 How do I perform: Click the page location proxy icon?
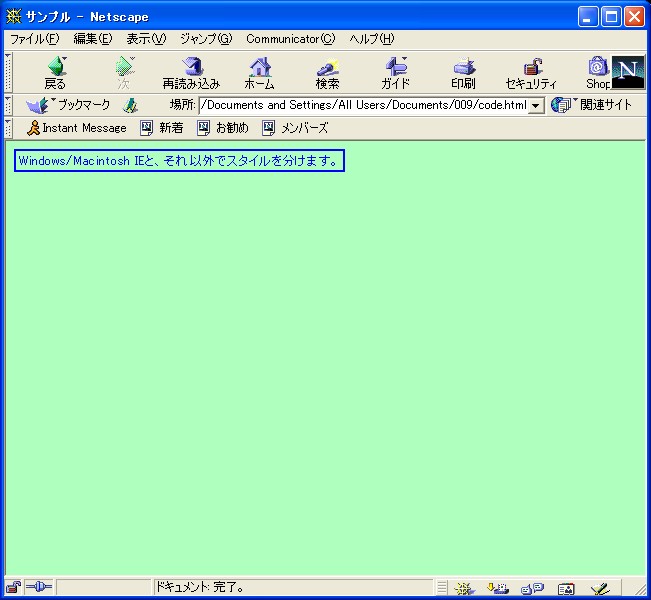pos(130,105)
